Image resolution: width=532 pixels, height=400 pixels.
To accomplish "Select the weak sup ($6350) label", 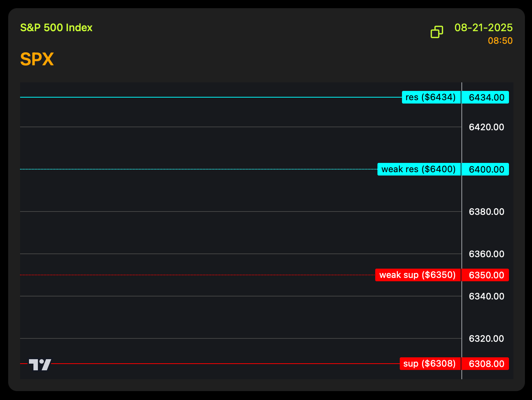I will (x=418, y=275).
